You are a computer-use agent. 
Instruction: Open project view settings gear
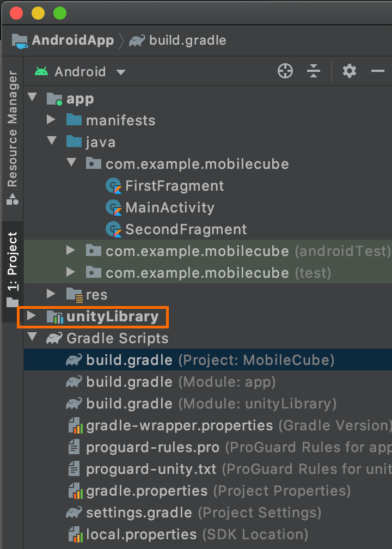350,71
